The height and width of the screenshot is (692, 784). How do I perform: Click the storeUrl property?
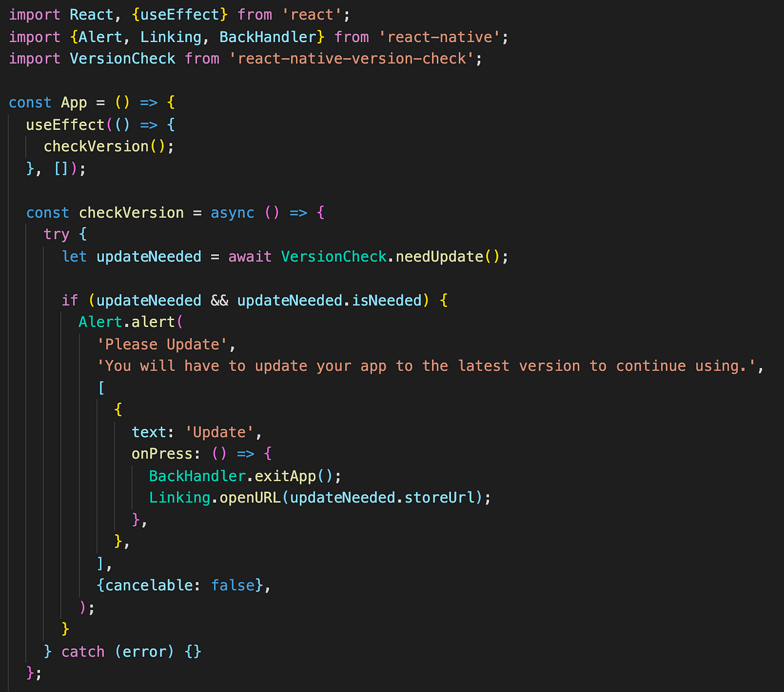coord(439,498)
